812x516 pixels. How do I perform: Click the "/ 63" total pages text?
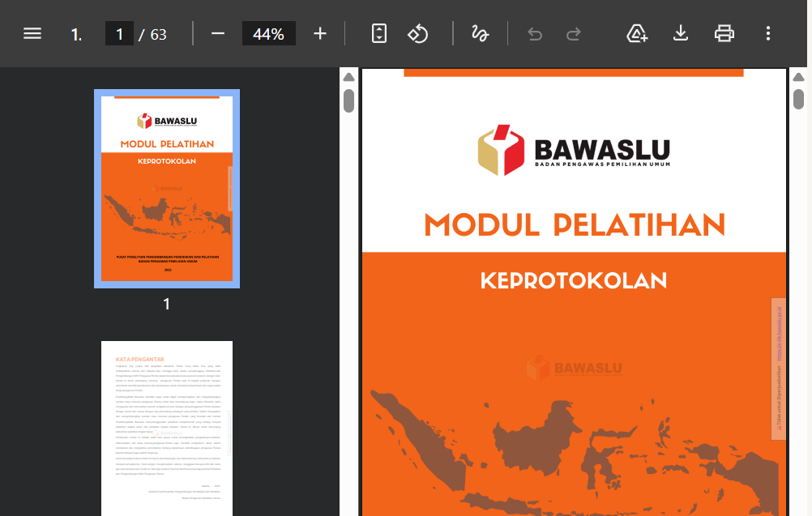coord(153,35)
